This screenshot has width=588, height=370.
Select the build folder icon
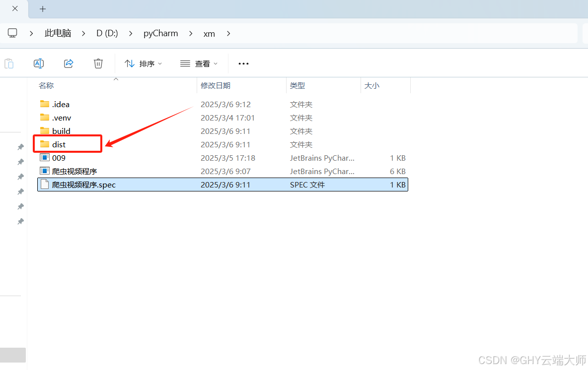[45, 131]
